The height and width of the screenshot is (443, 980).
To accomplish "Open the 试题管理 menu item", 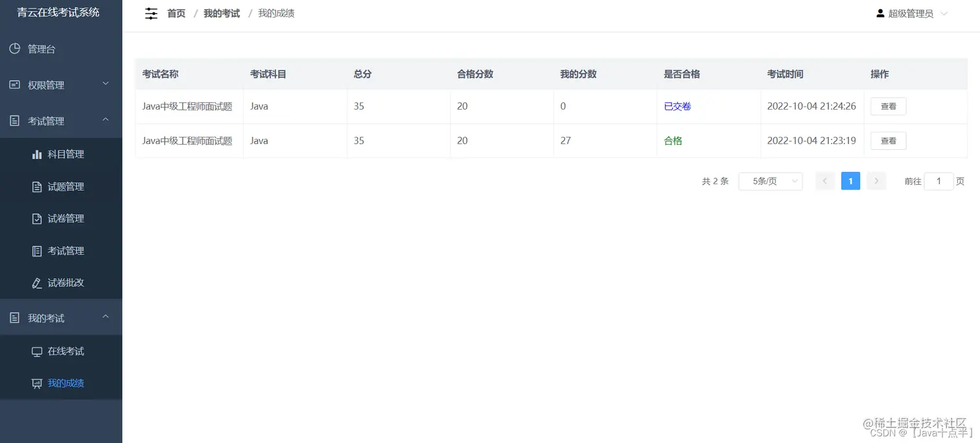I will click(x=61, y=187).
